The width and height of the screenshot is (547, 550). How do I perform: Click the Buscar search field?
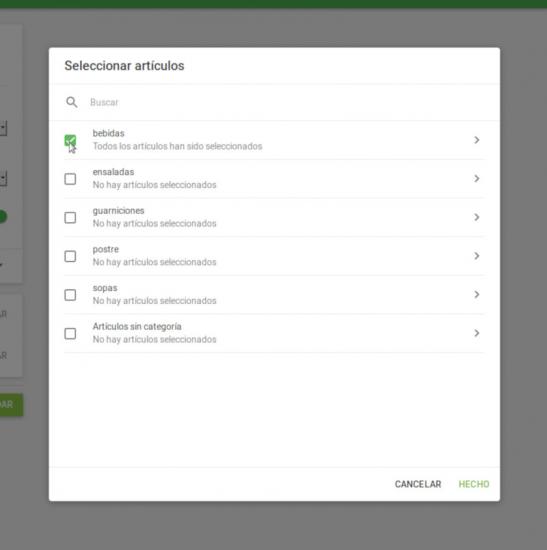(288, 102)
